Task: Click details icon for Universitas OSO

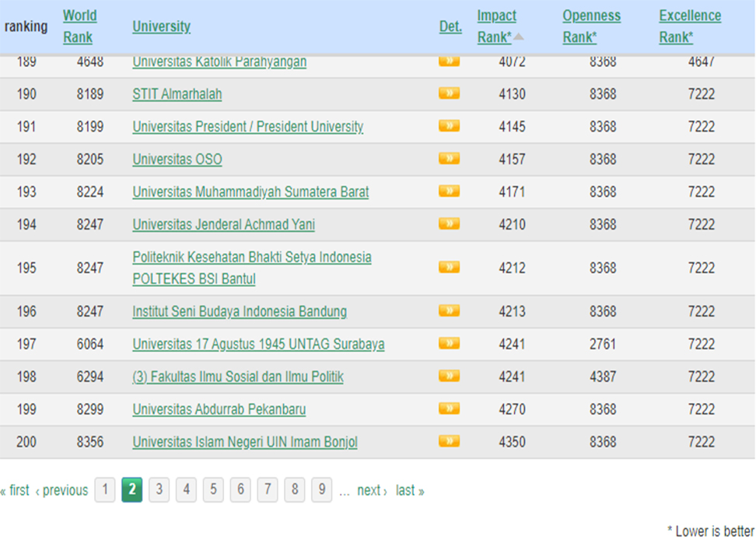Action: (x=449, y=159)
